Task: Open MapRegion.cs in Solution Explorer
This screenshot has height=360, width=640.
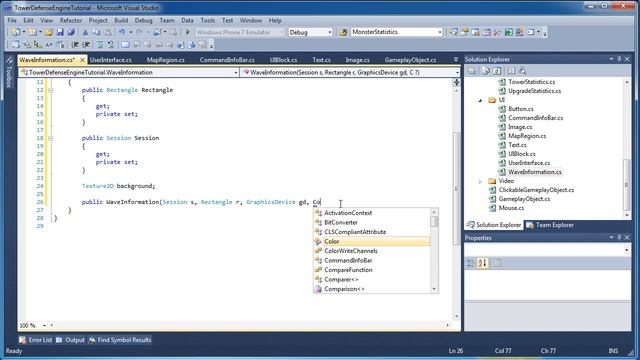Action: tap(527, 136)
